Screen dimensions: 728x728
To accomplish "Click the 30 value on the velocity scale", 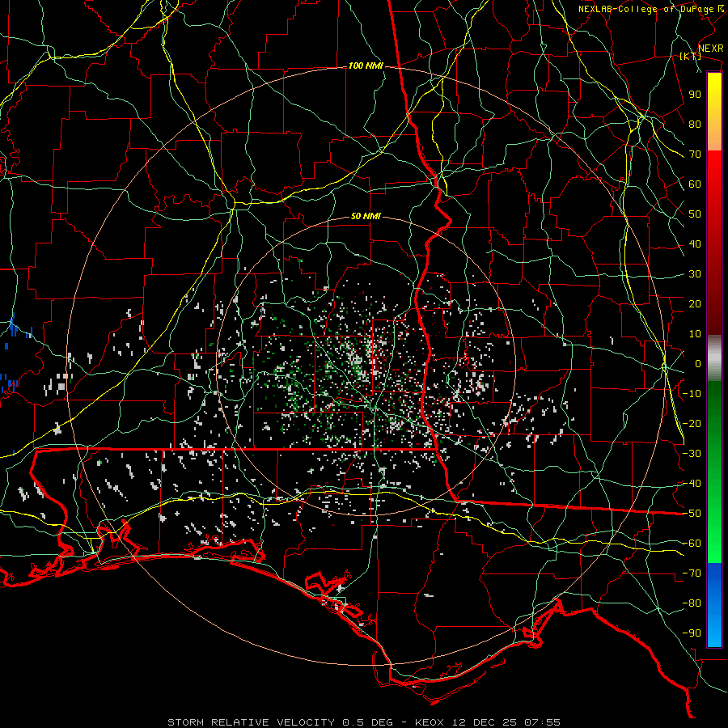I will tap(695, 274).
